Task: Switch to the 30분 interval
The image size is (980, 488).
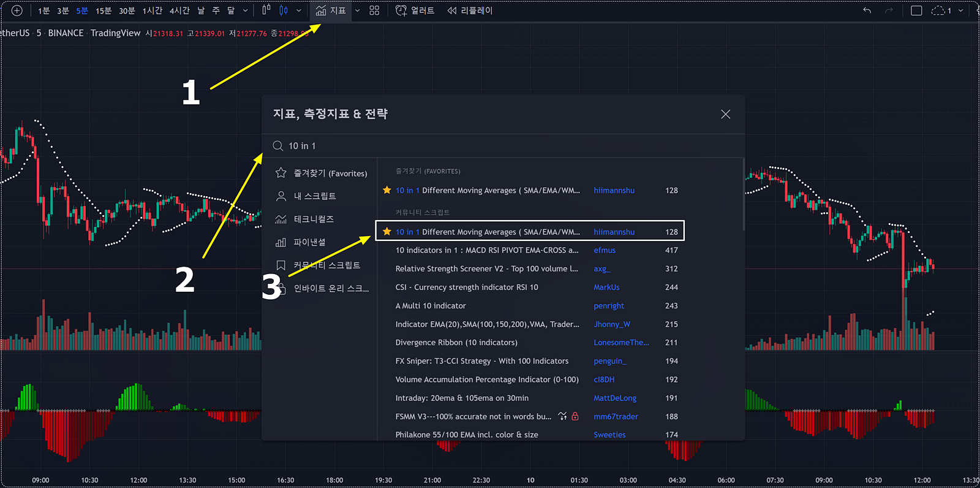Action: pos(127,10)
